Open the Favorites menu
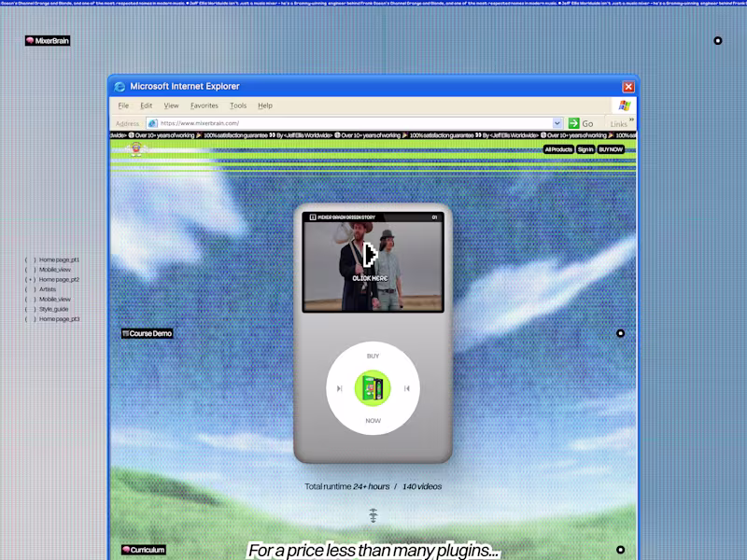 [x=204, y=105]
